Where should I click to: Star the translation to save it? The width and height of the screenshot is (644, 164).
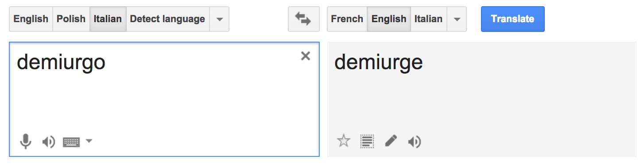pos(344,141)
